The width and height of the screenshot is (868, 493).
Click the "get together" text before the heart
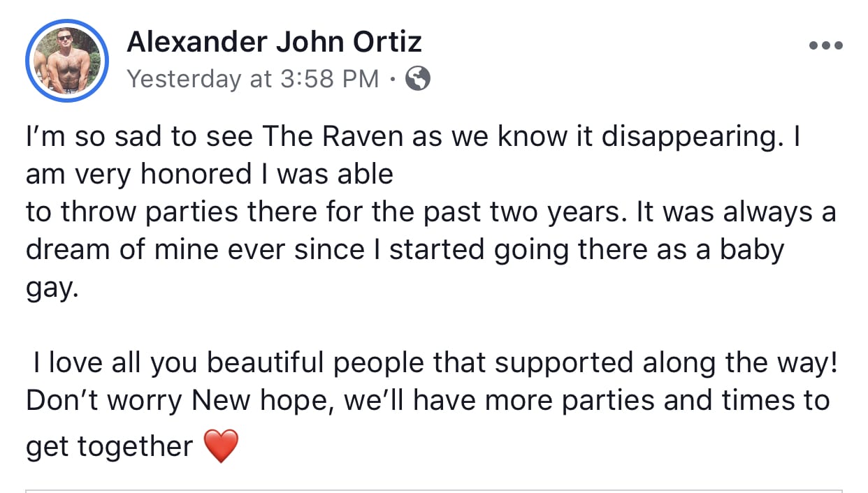pos(109,446)
